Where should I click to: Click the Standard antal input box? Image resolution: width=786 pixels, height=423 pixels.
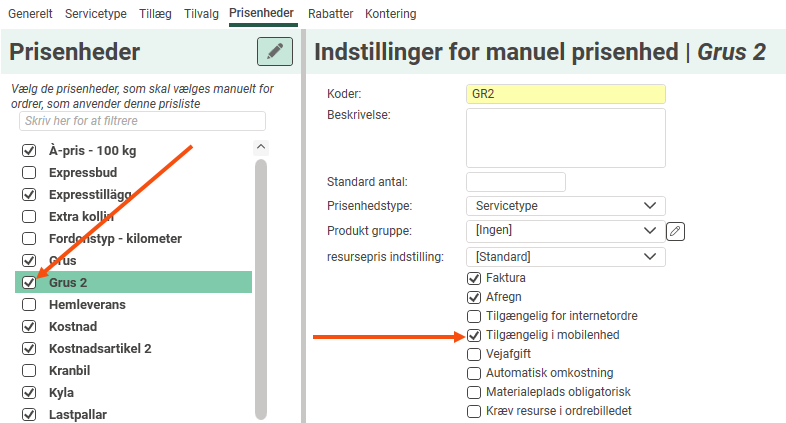pyautogui.click(x=515, y=182)
